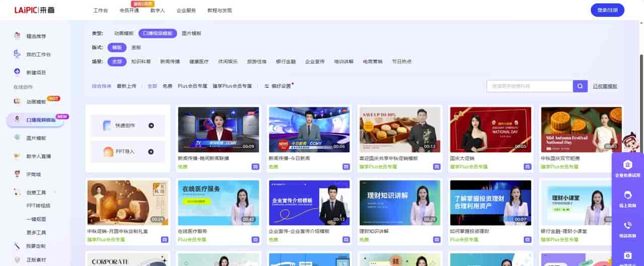The height and width of the screenshot is (266, 644).
Task: Open 正版素材 in the sidebar
Action: [x=35, y=259]
